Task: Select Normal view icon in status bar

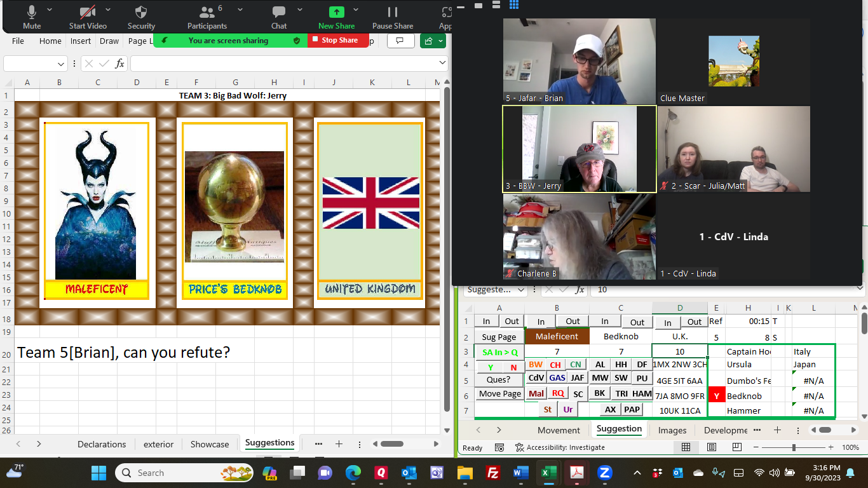Action: tap(686, 447)
